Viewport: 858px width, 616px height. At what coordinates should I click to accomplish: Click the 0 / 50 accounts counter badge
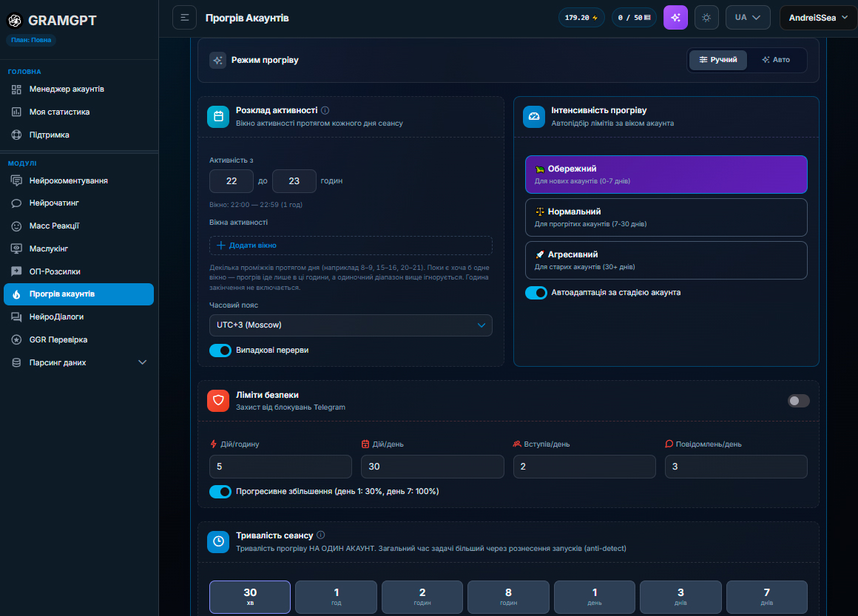[x=634, y=18]
